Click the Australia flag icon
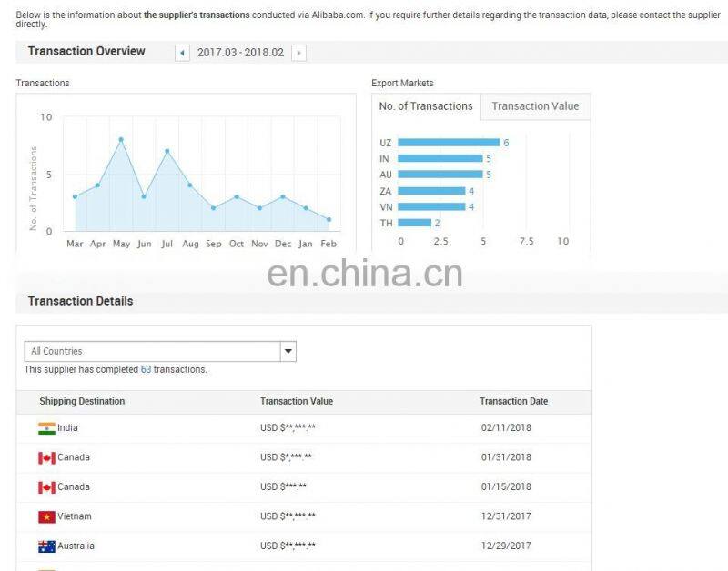The image size is (728, 571). [x=46, y=546]
